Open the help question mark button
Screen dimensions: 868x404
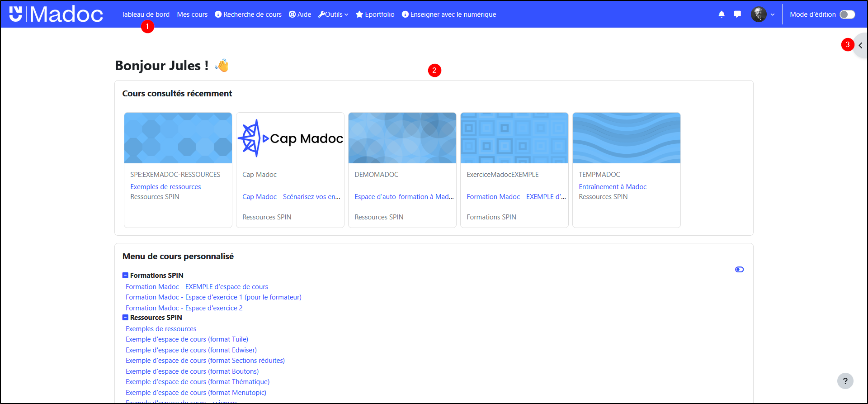[845, 381]
